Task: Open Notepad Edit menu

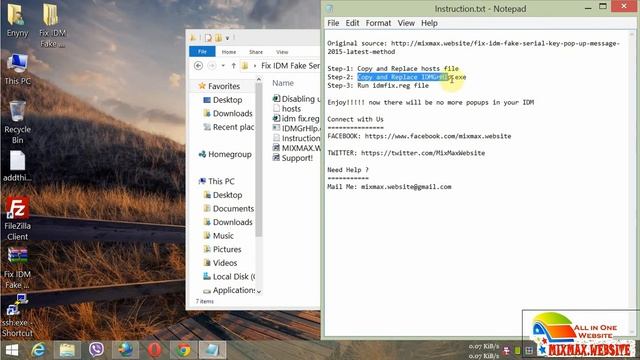Action: pyautogui.click(x=352, y=23)
